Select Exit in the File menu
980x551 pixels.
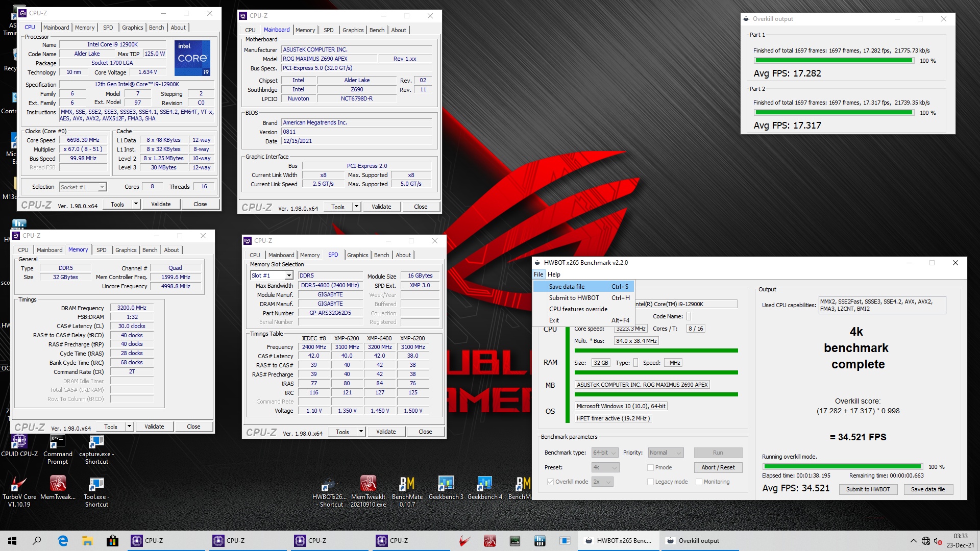click(x=583, y=320)
